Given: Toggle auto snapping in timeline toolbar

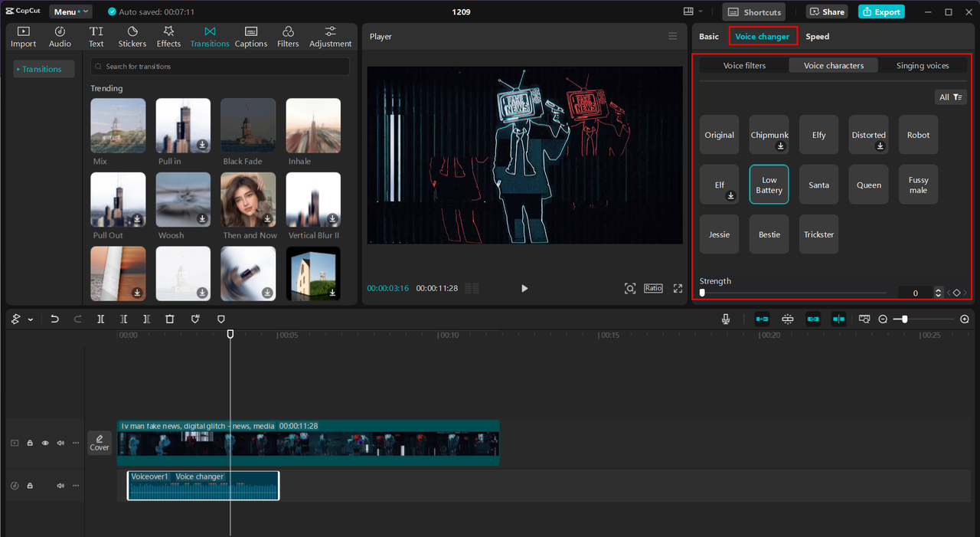Looking at the screenshot, I should (788, 319).
